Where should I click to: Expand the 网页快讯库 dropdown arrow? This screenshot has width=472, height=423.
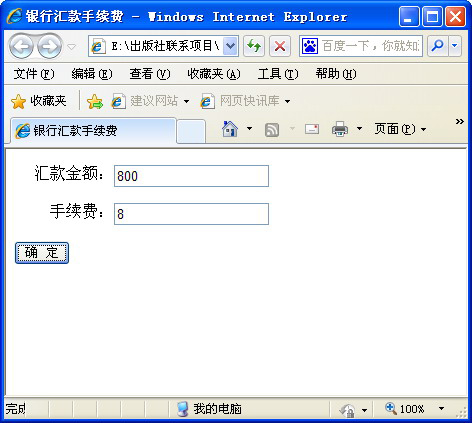pyautogui.click(x=287, y=101)
